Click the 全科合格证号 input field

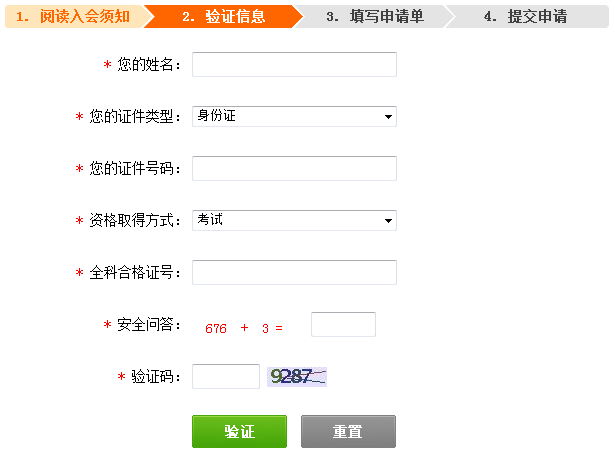point(294,272)
